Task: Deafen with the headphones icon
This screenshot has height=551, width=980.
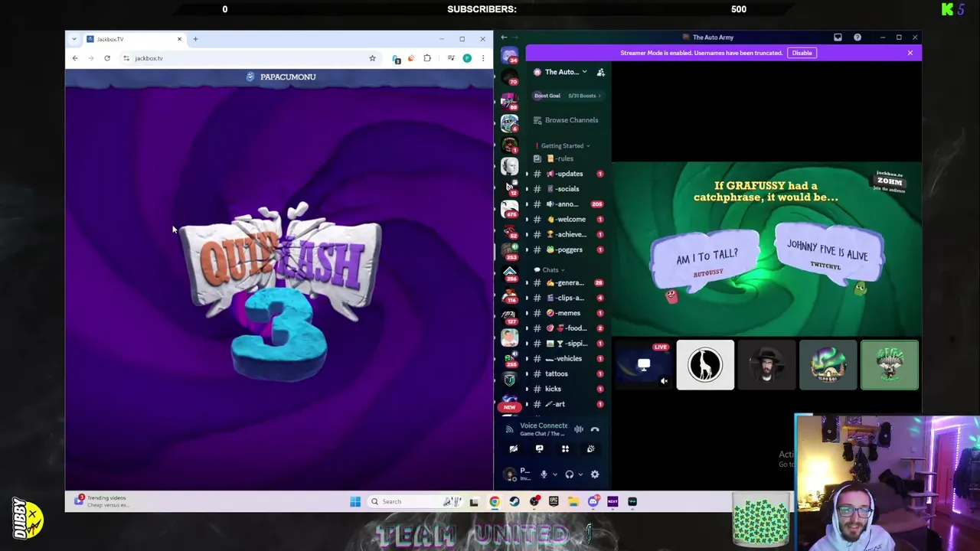Action: (x=570, y=474)
